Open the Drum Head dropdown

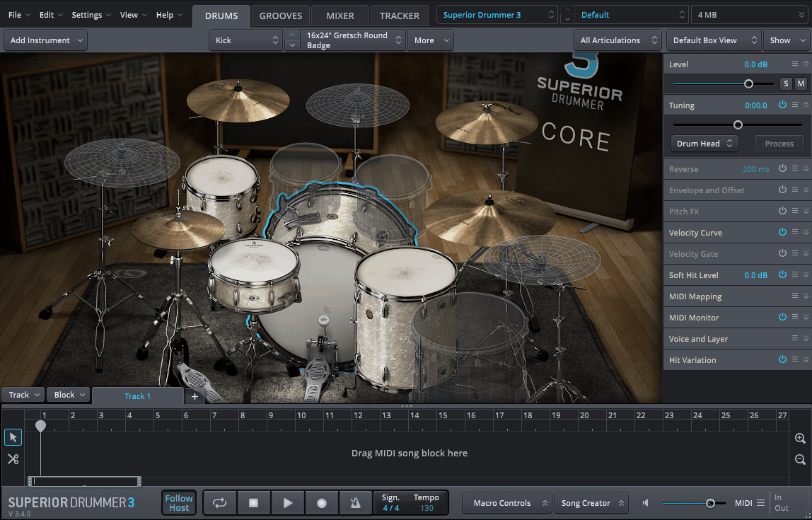704,144
